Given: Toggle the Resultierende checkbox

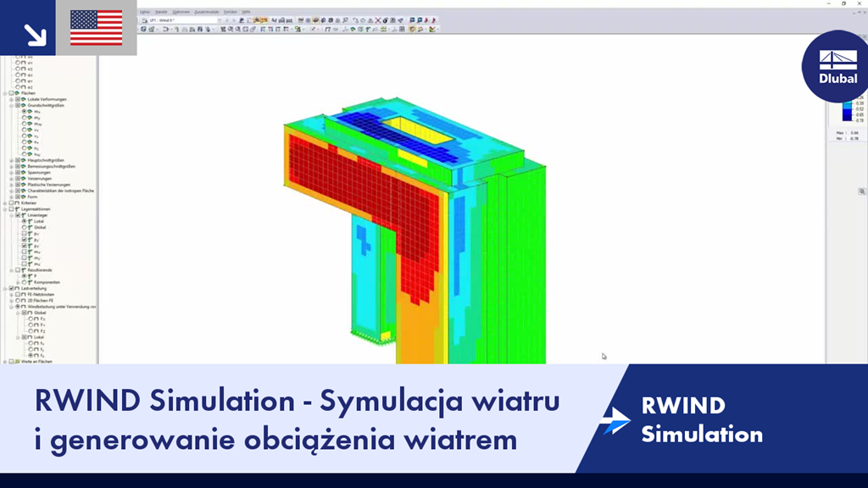Looking at the screenshot, I should (x=18, y=270).
